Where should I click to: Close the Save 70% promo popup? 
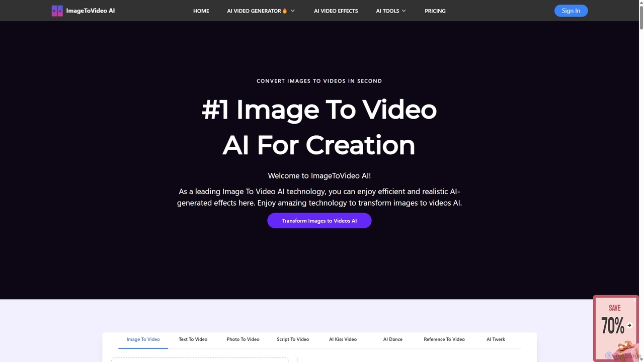coord(634,300)
